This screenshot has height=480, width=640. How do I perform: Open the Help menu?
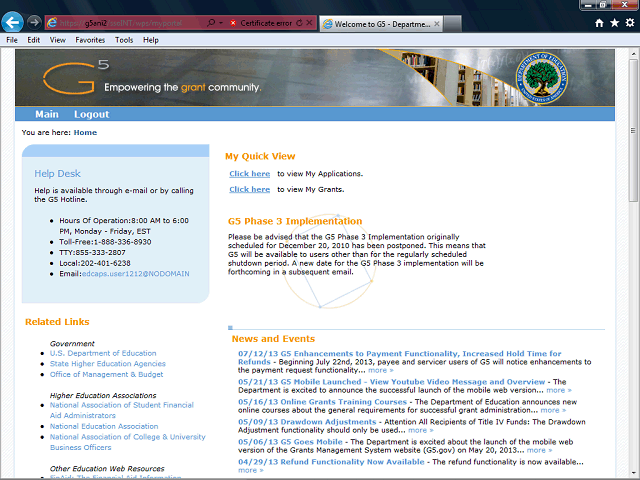point(151,40)
